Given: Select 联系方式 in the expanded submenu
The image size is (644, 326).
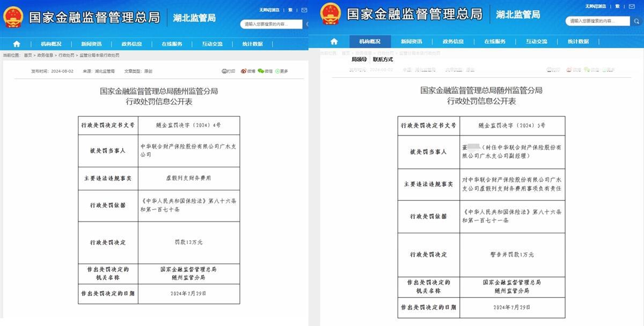Looking at the screenshot, I should pyautogui.click(x=383, y=60).
